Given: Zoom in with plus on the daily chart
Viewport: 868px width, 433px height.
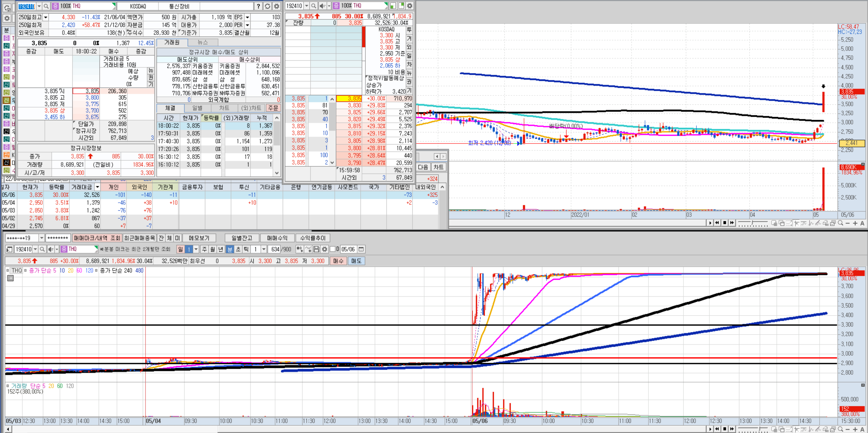Looking at the screenshot, I should point(855,223).
